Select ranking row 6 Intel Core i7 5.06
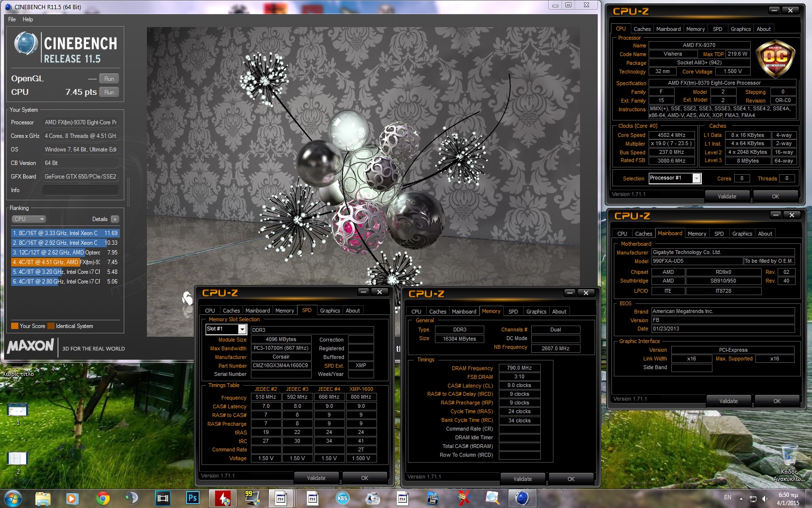 coord(65,282)
